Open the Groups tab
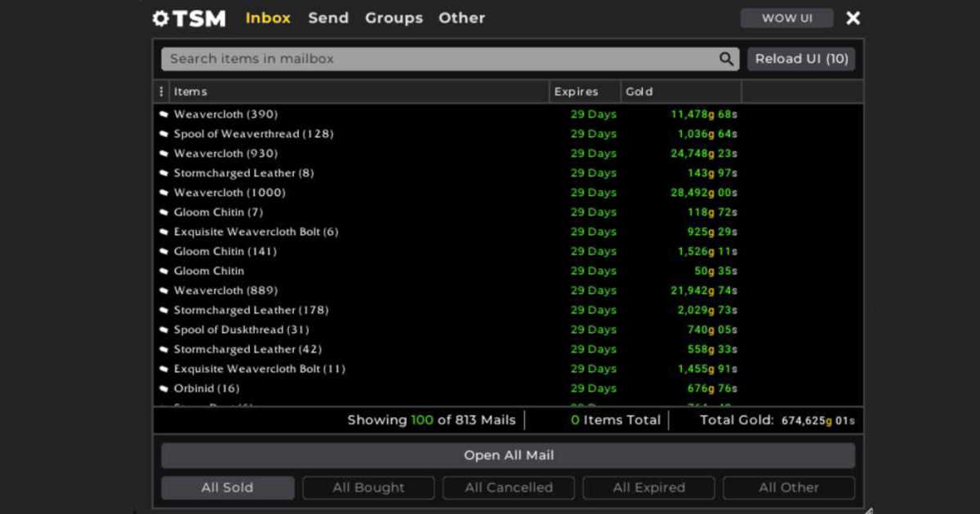Image resolution: width=980 pixels, height=514 pixels. pyautogui.click(x=394, y=17)
